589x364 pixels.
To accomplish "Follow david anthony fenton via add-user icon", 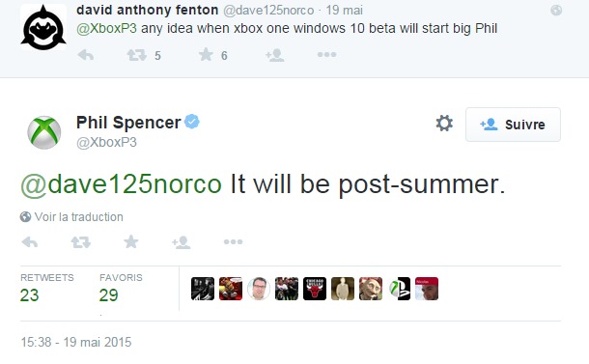I will tap(275, 55).
